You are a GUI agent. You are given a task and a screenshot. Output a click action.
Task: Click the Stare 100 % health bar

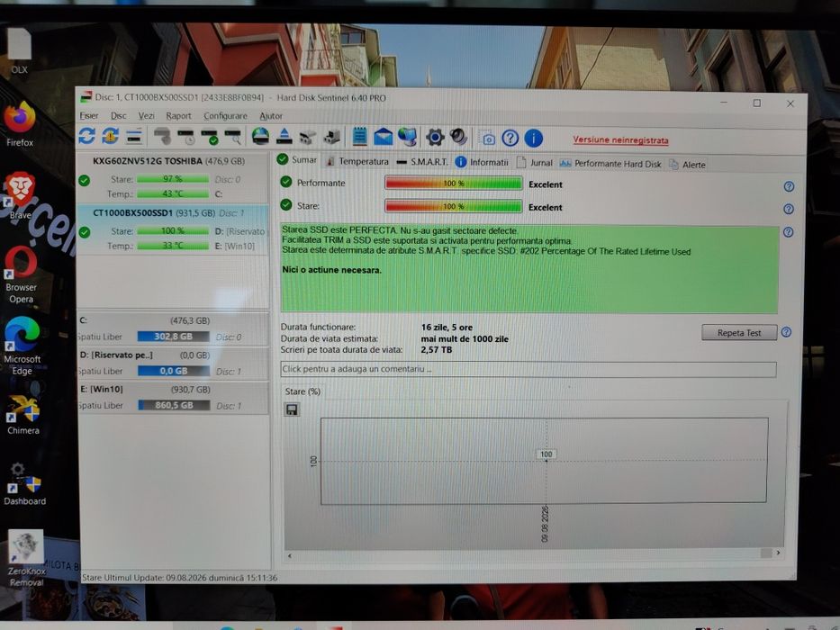tap(453, 206)
